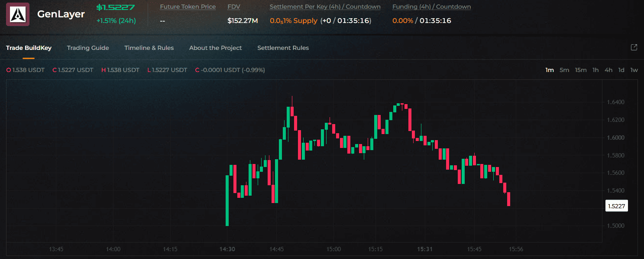Open the Timeline & Rules tab
This screenshot has width=644, height=259.
click(x=149, y=48)
